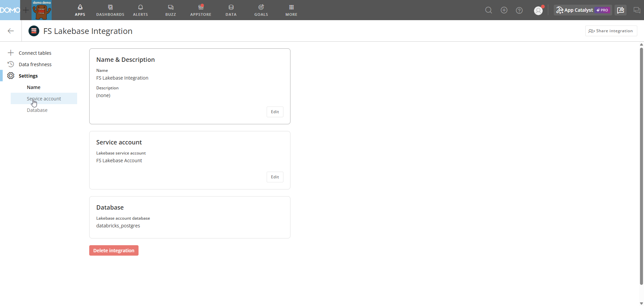
Task: Click the plus icon next to Connect tables
Action: (11, 53)
